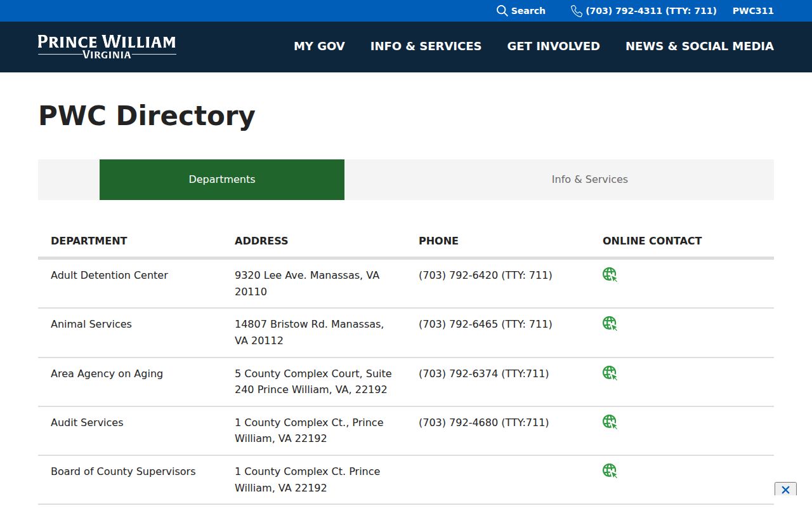Click the Search magnifier in the top bar
This screenshot has width=812, height=508.
coord(502,11)
